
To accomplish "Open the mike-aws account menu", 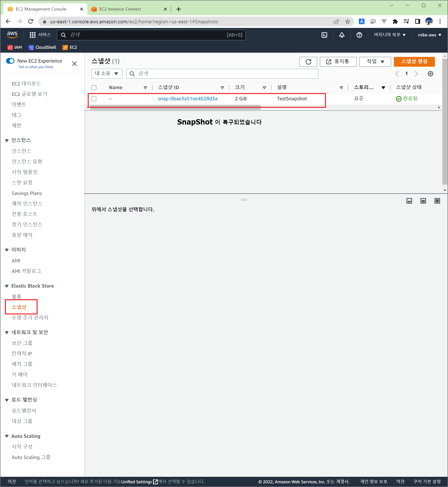I will [429, 35].
